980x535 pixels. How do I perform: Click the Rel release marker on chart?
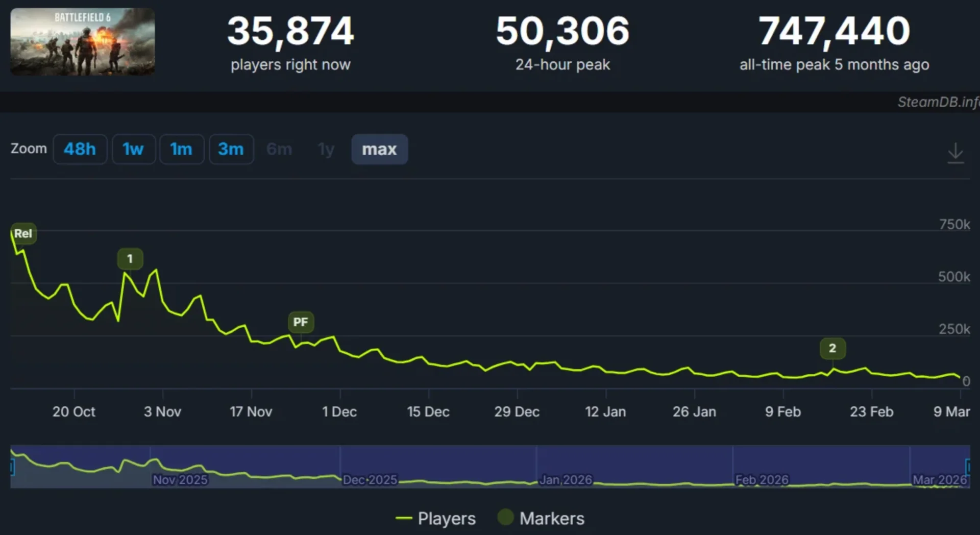(23, 233)
